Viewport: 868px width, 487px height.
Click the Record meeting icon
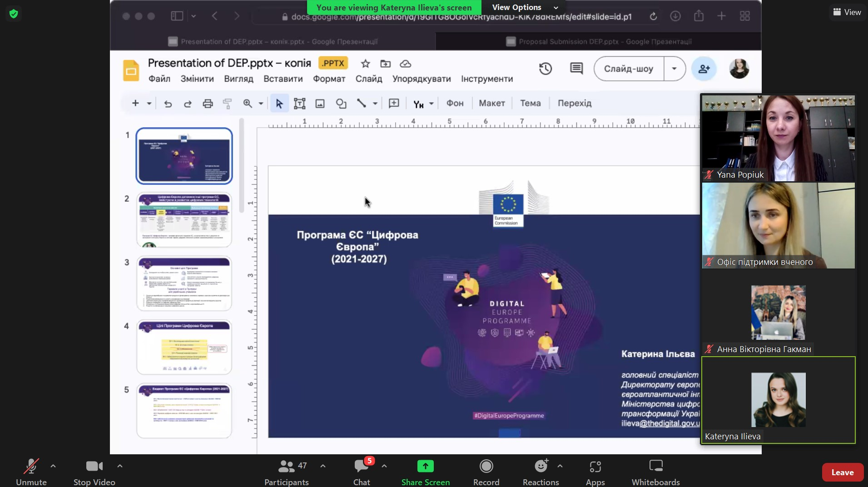click(486, 467)
